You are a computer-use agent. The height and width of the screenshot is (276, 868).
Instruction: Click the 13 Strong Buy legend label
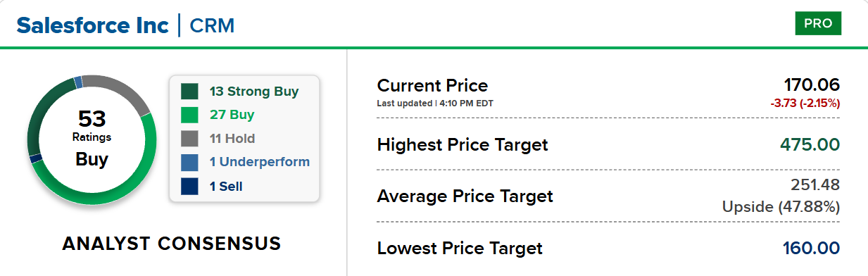coord(254,92)
